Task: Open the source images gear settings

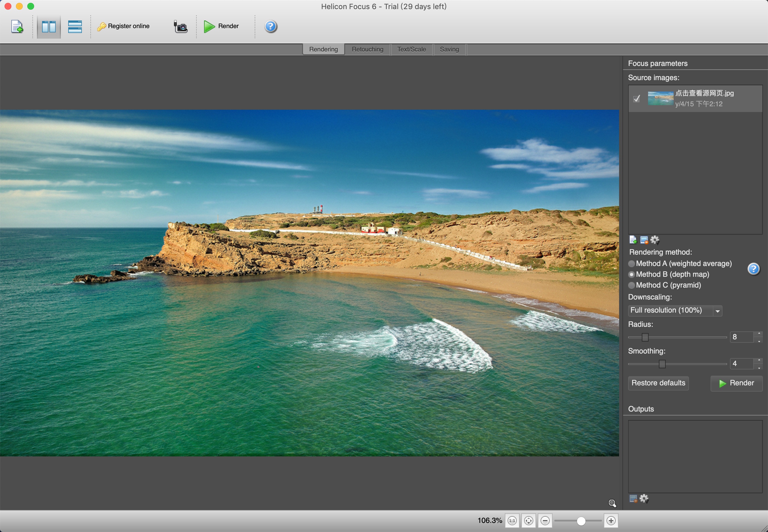Action: 655,240
